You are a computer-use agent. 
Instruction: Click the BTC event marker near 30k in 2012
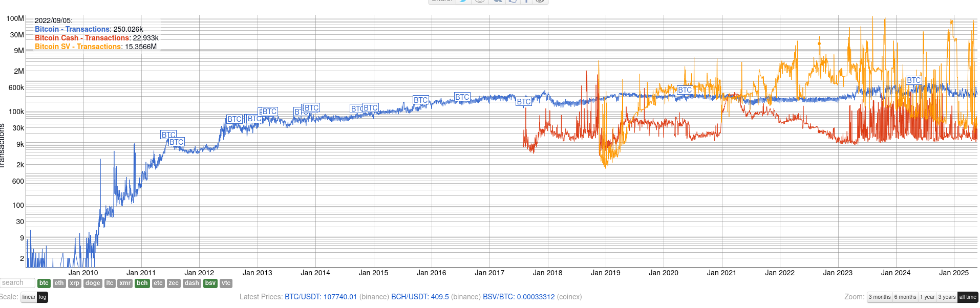[x=235, y=119]
